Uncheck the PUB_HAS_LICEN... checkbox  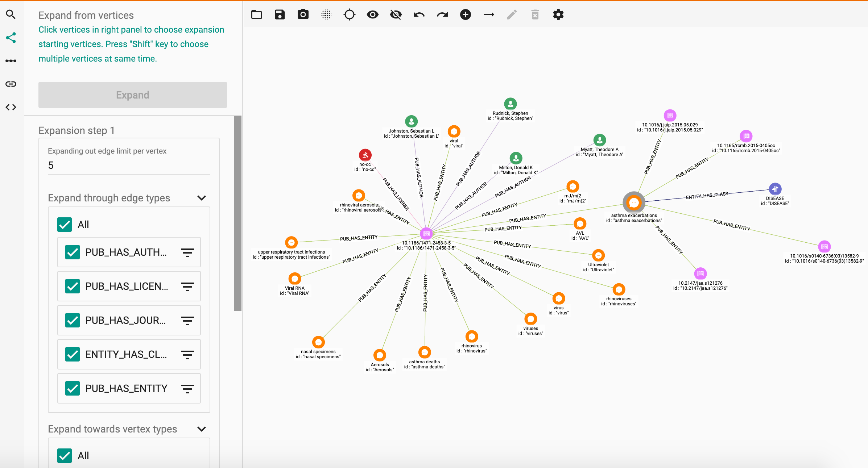73,286
